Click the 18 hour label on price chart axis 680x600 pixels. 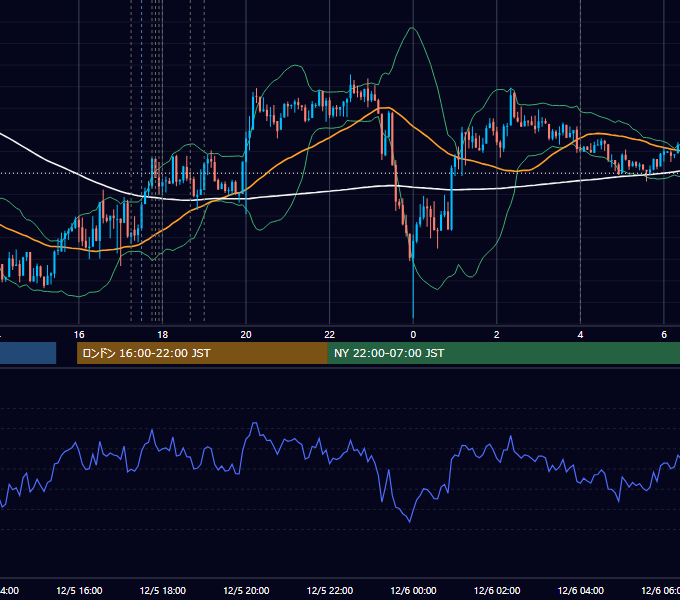(x=163, y=335)
